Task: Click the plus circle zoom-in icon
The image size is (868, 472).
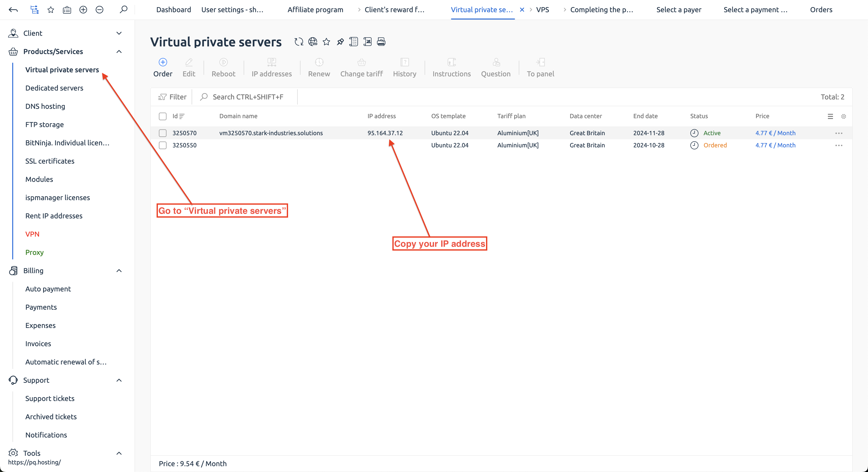Action: pos(83,10)
